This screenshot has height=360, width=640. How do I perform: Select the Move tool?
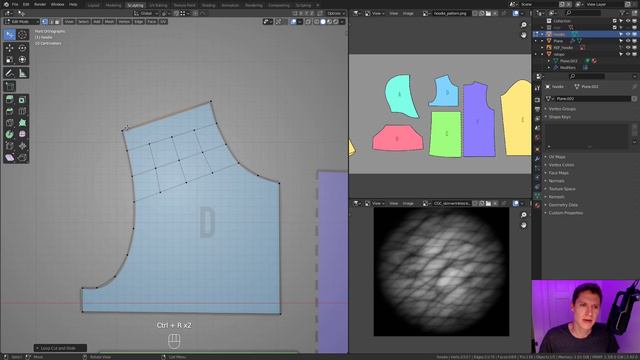[x=9, y=48]
